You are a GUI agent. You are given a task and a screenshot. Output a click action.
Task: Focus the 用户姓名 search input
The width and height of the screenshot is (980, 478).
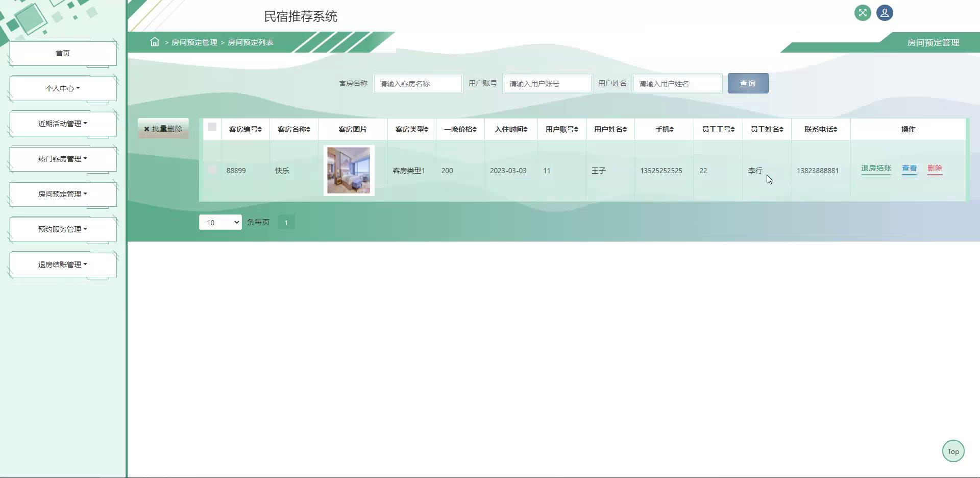(x=677, y=83)
